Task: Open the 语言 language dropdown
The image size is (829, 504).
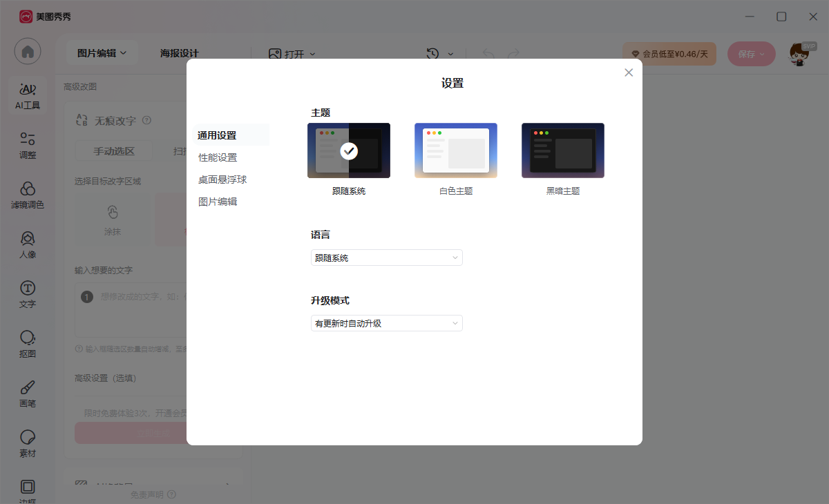Action: (x=386, y=258)
